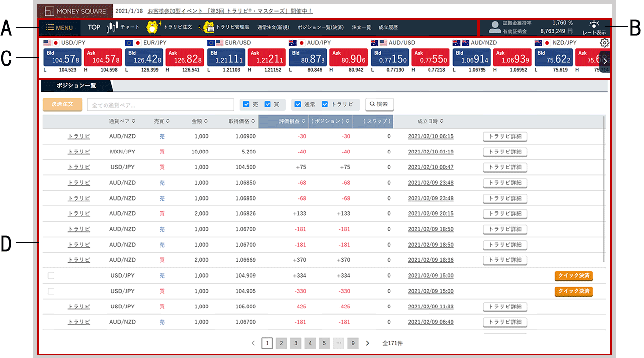Click the position table vertical scrollbar
This screenshot has width=644, height=358.
(x=603, y=189)
